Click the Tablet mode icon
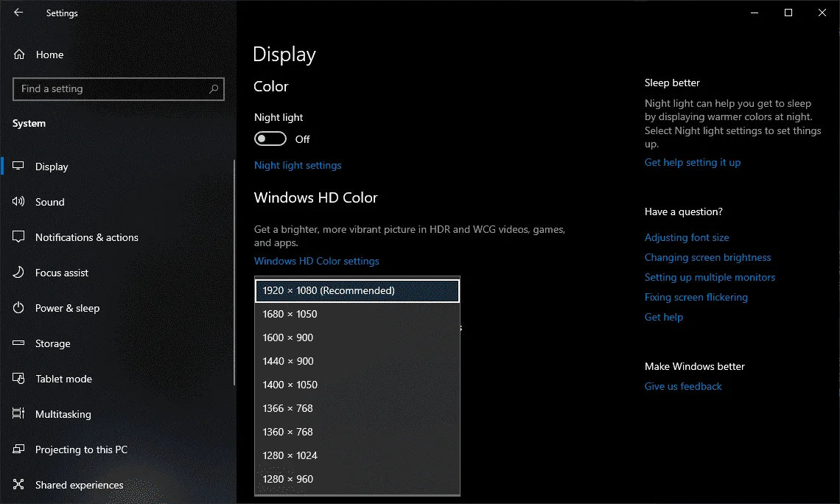 pyautogui.click(x=18, y=378)
